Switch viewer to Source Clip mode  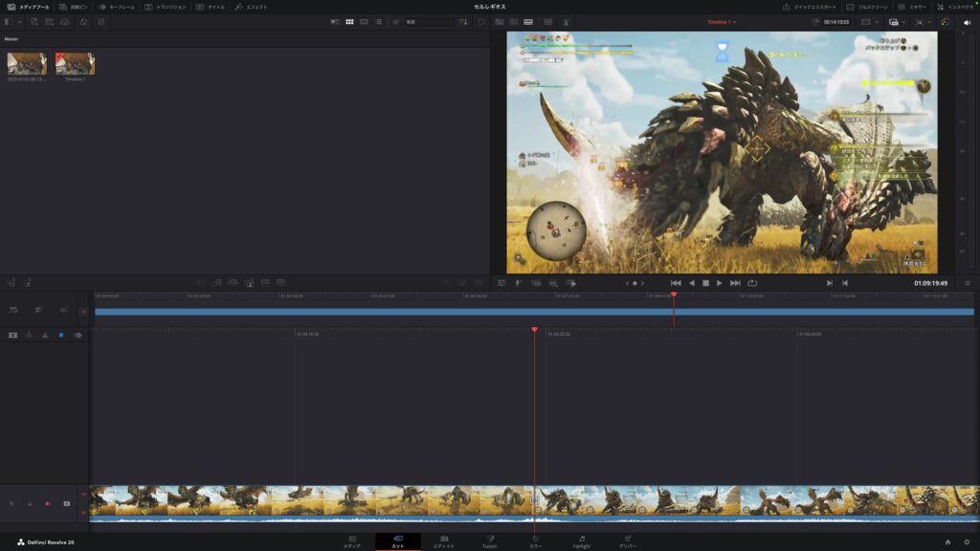(x=499, y=22)
